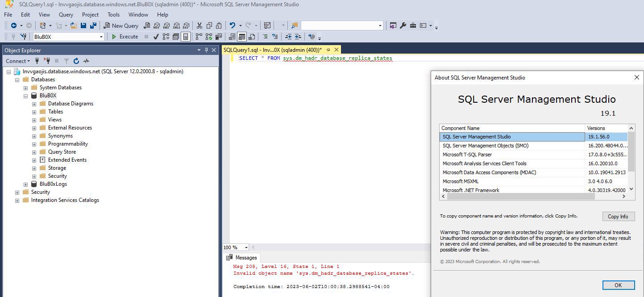Click the New Query button
The image size is (644, 297).
(121, 25)
